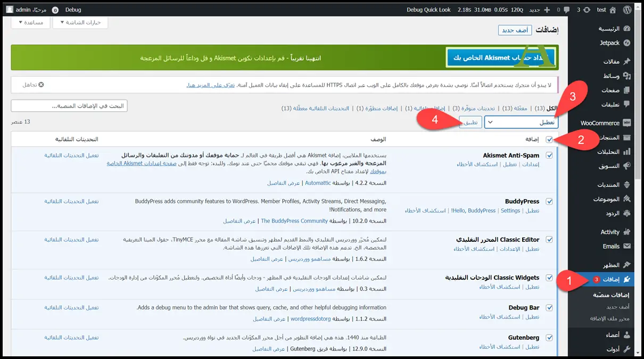Image resolution: width=644 pixels, height=359 pixels.
Task: Click the WordPress logo in the admin bar
Action: [628, 9]
